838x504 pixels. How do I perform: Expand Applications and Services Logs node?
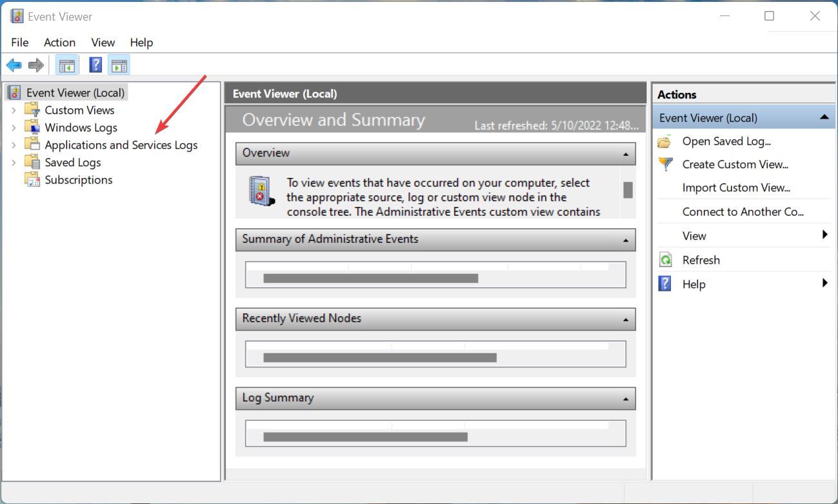tap(14, 145)
